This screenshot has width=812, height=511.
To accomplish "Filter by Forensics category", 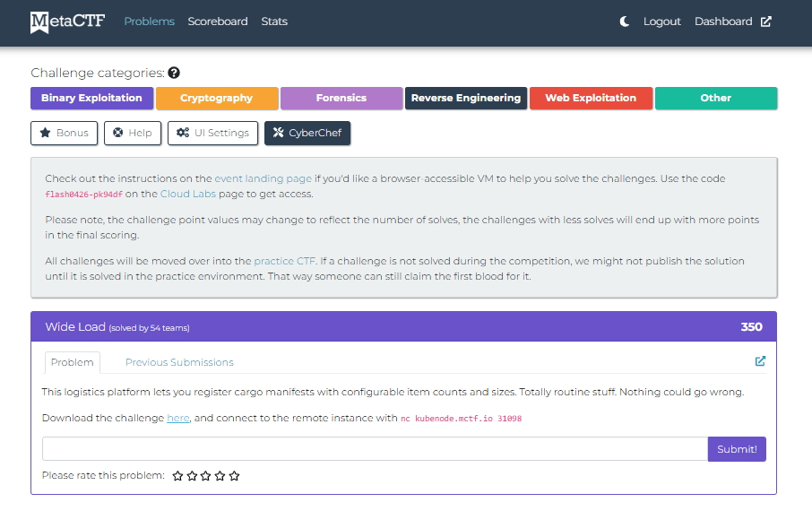I will 341,98.
